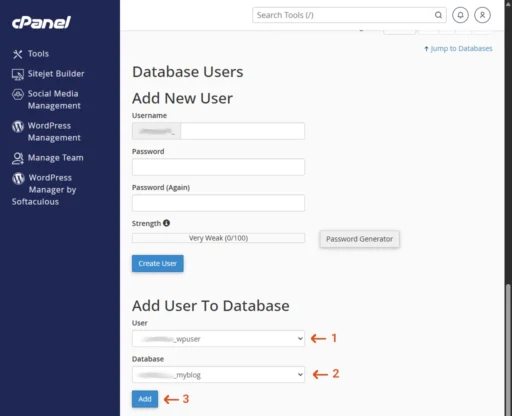Open the user account profile icon
This screenshot has height=416, width=512.
pyautogui.click(x=482, y=15)
